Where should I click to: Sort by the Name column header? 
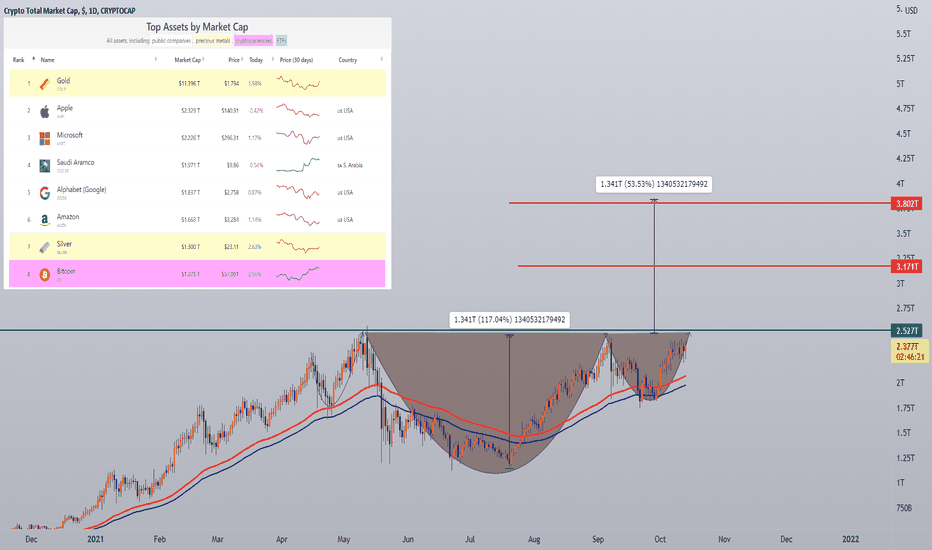48,60
